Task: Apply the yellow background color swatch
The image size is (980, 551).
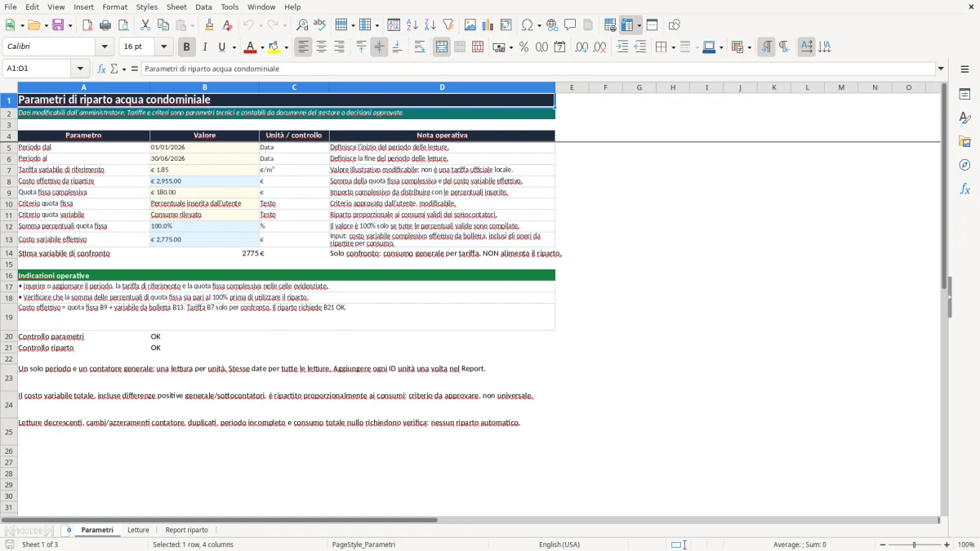Action: coord(274,47)
